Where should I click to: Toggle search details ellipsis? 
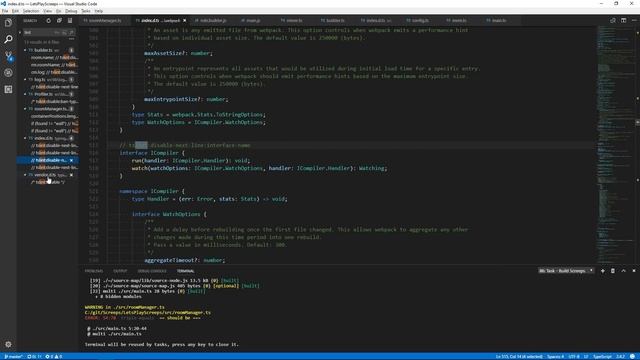tap(72, 40)
